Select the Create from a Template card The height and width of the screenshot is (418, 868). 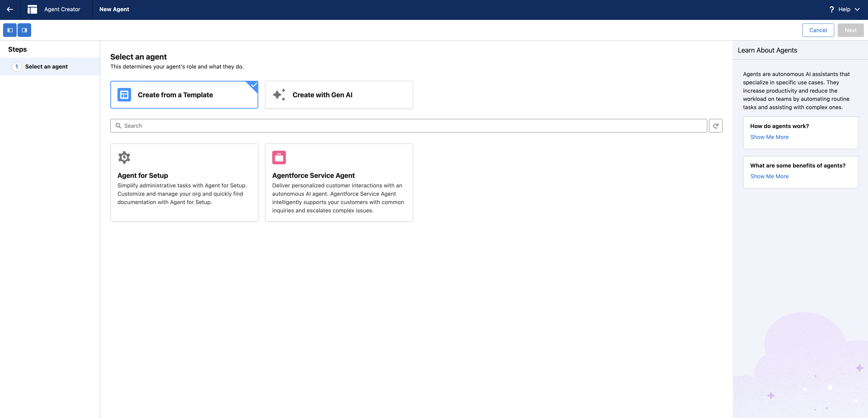click(x=184, y=95)
